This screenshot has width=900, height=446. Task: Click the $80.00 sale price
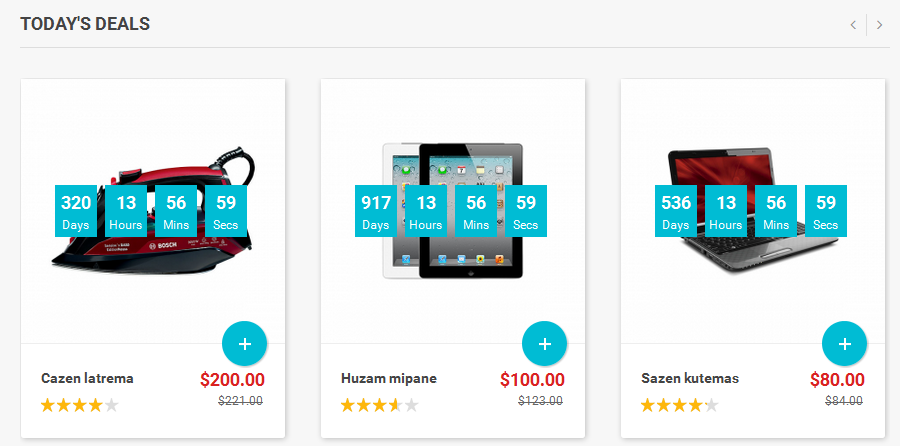coord(837,379)
